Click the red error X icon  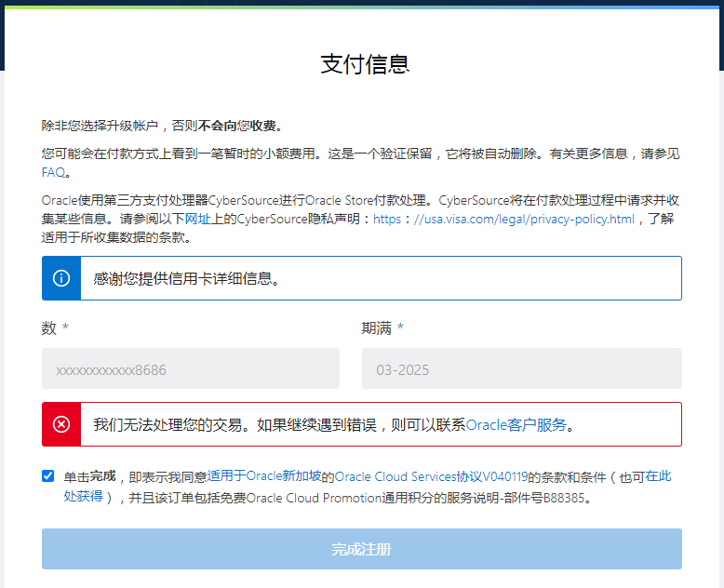tap(61, 424)
